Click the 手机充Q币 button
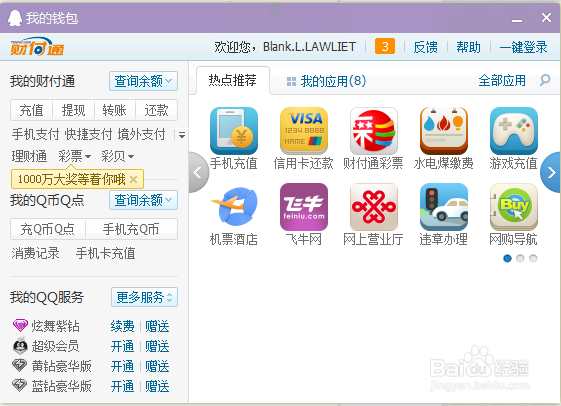The image size is (561, 406). pyautogui.click(x=131, y=229)
